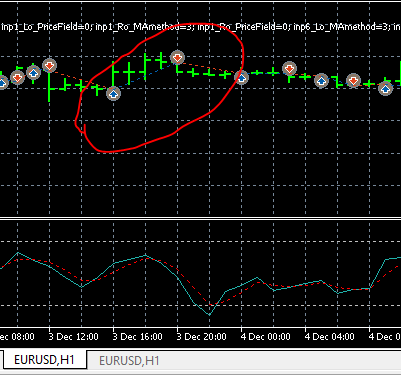The height and width of the screenshot is (375, 401).
Task: Click the 'inp6_Lo_MAmethod=3;' parameter text
Action: 342,27
